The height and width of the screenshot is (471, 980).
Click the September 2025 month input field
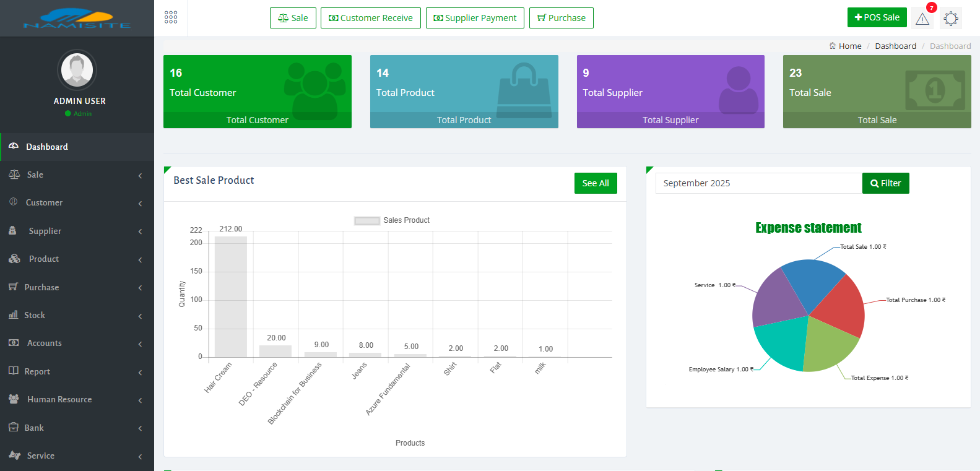[x=758, y=183]
